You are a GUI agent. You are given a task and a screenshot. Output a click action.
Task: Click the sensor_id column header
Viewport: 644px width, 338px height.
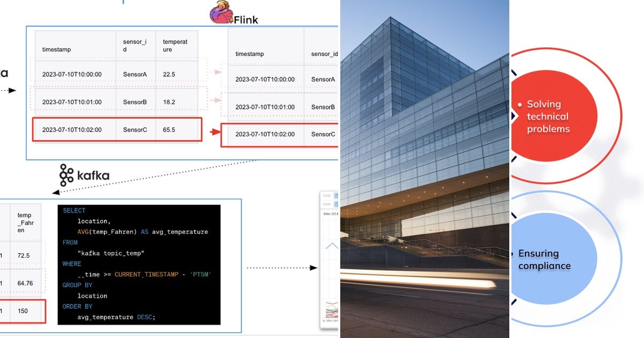tap(135, 44)
